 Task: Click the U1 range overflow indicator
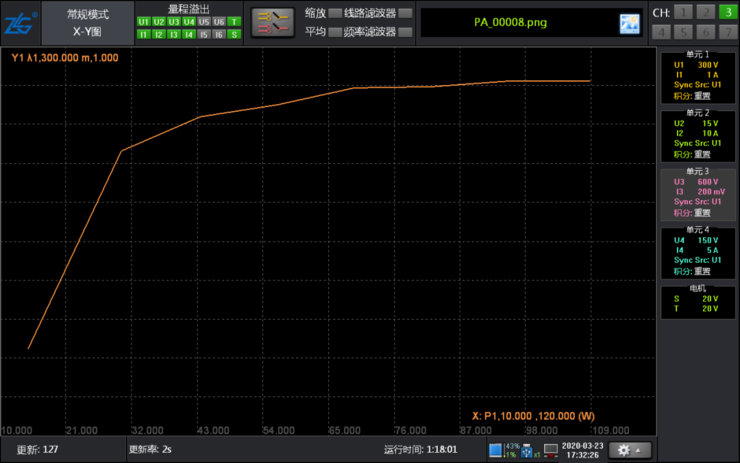pyautogui.click(x=143, y=22)
